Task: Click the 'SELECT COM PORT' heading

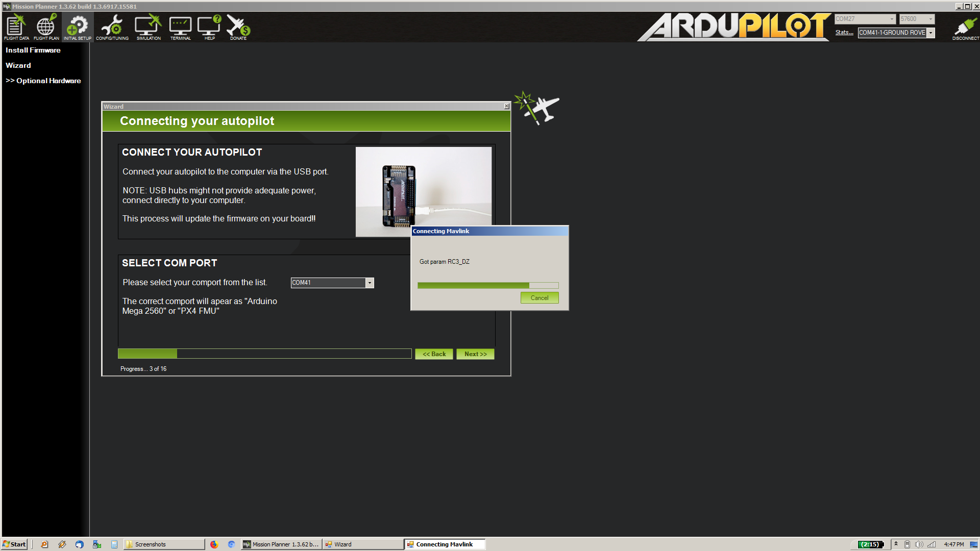Action: pyautogui.click(x=169, y=263)
